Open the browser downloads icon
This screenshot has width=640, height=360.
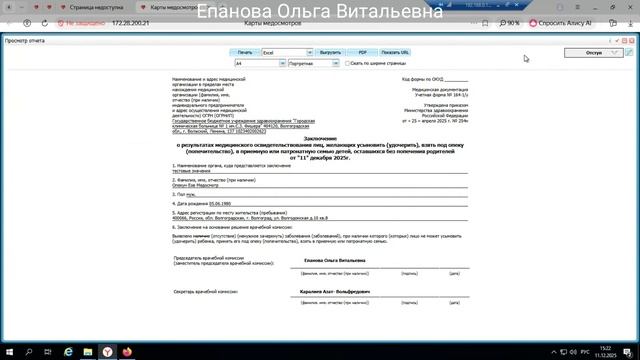(630, 23)
